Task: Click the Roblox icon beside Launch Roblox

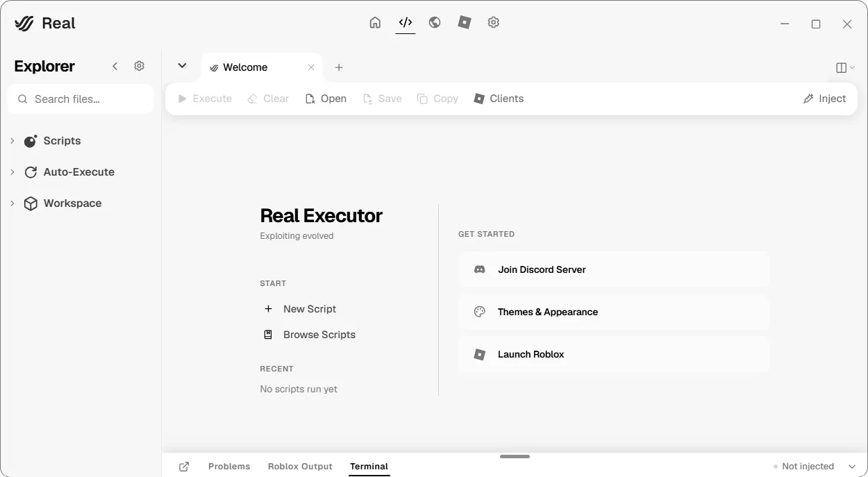Action: pos(479,354)
